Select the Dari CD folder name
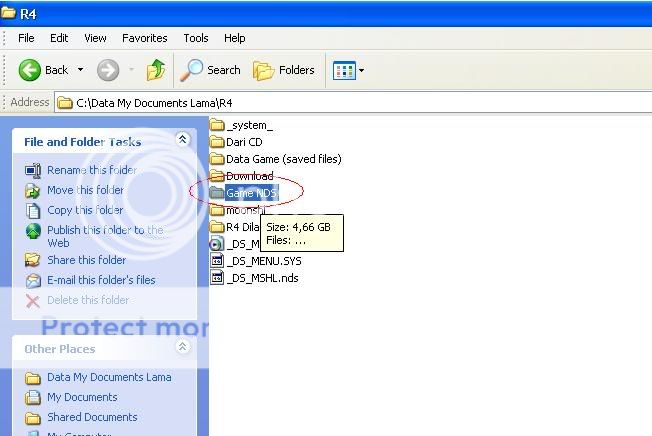 pyautogui.click(x=244, y=142)
